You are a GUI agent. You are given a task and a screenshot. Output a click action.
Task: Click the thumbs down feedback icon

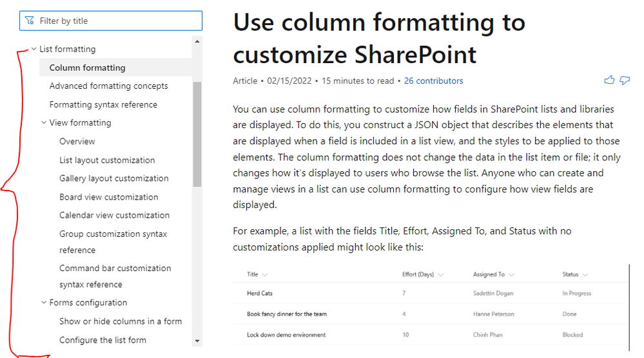coord(625,80)
